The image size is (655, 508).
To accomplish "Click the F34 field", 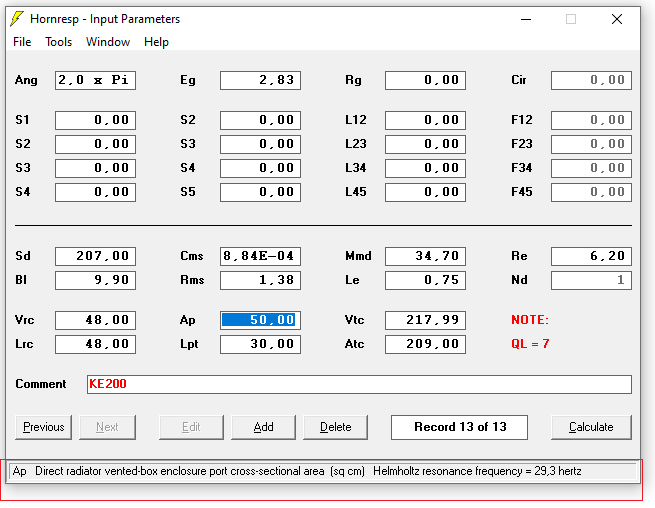I will click(x=591, y=168).
